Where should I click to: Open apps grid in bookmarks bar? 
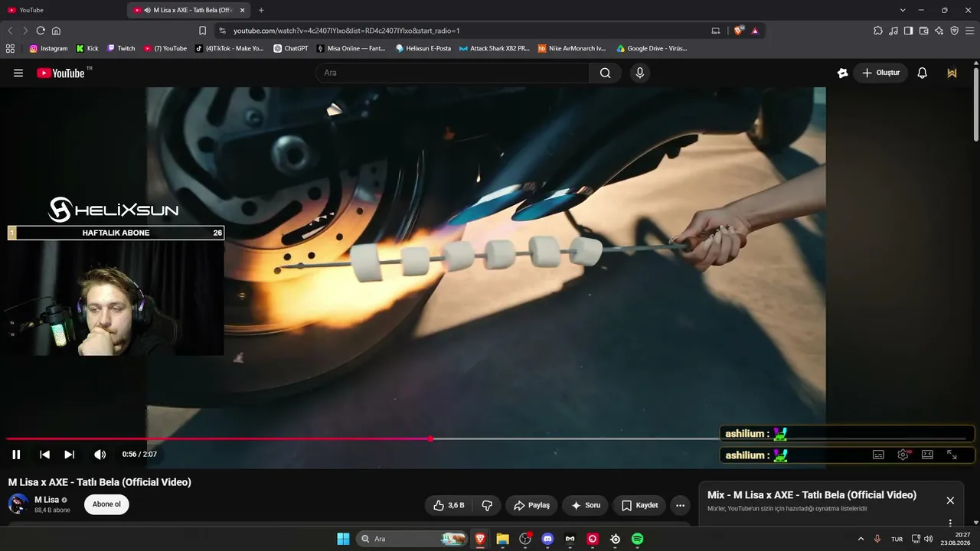[10, 48]
